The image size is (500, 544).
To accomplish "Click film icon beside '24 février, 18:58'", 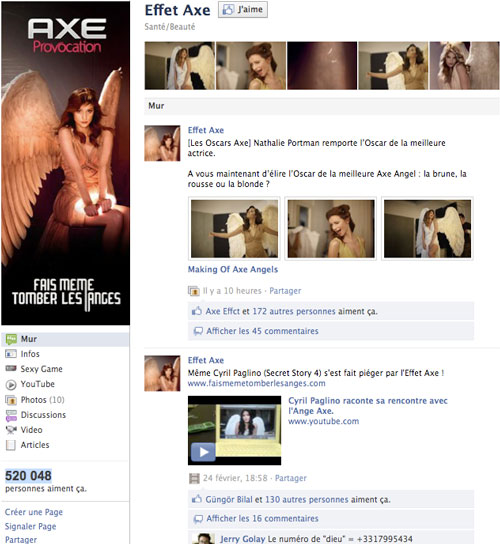I will 194,478.
